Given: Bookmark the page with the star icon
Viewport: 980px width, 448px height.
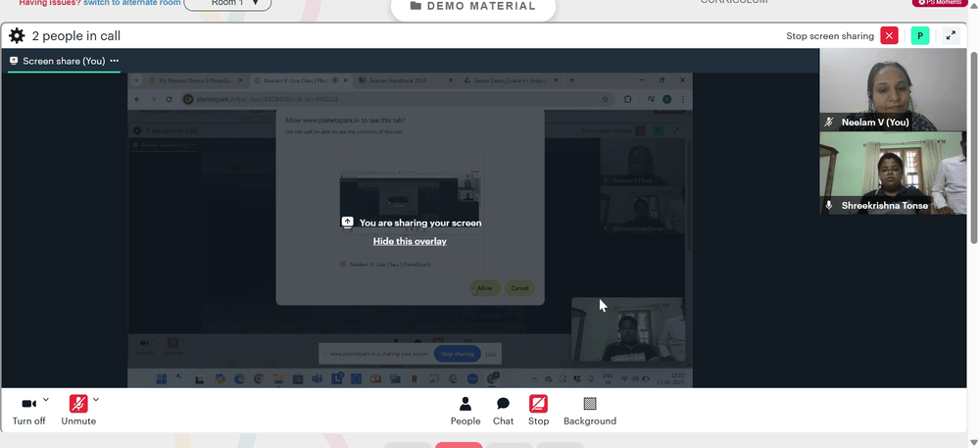Looking at the screenshot, I should 605,99.
